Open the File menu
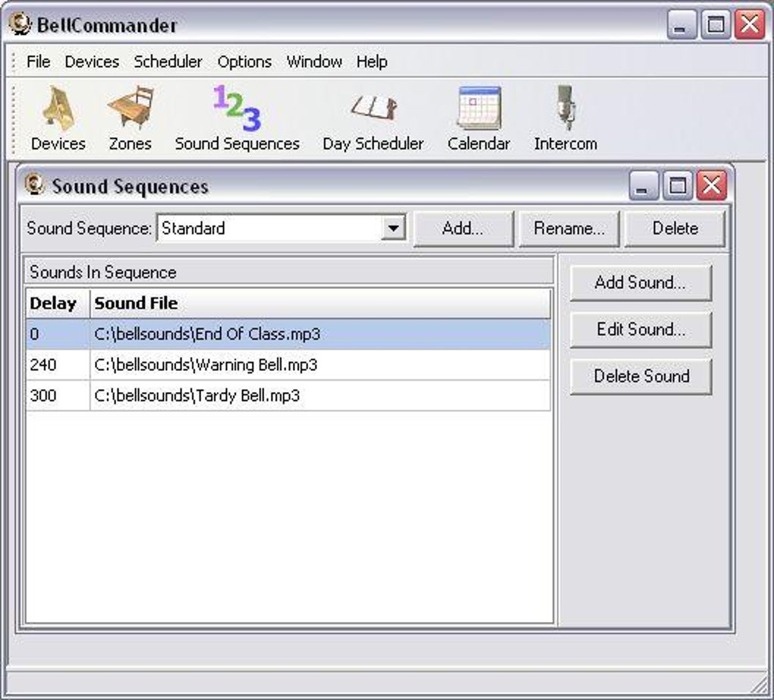The height and width of the screenshot is (700, 774). click(x=38, y=61)
